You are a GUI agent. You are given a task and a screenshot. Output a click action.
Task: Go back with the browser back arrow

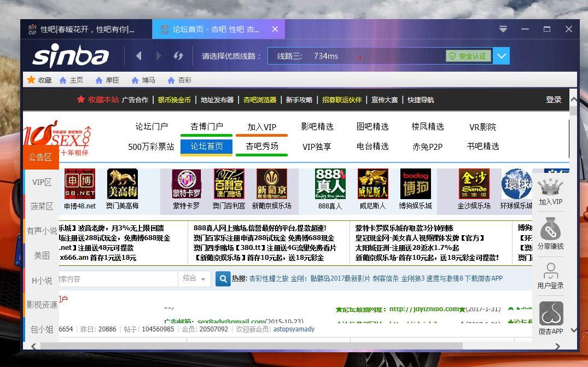tap(139, 56)
